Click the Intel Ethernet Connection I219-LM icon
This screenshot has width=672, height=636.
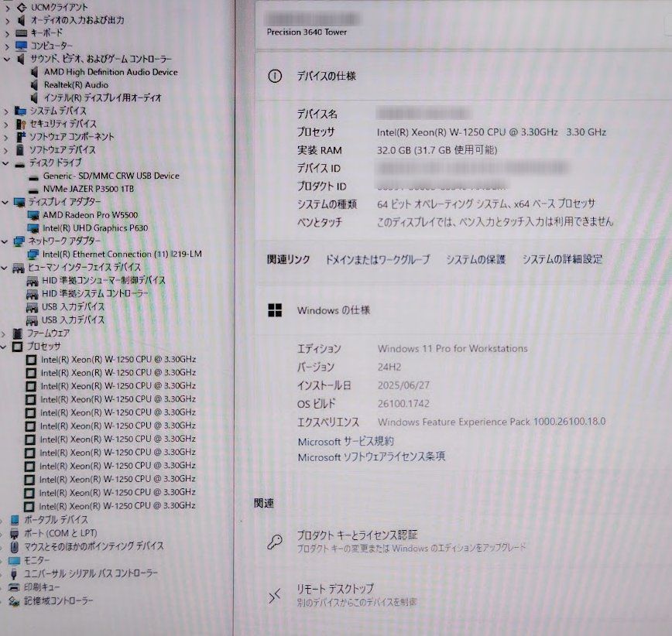click(x=33, y=255)
